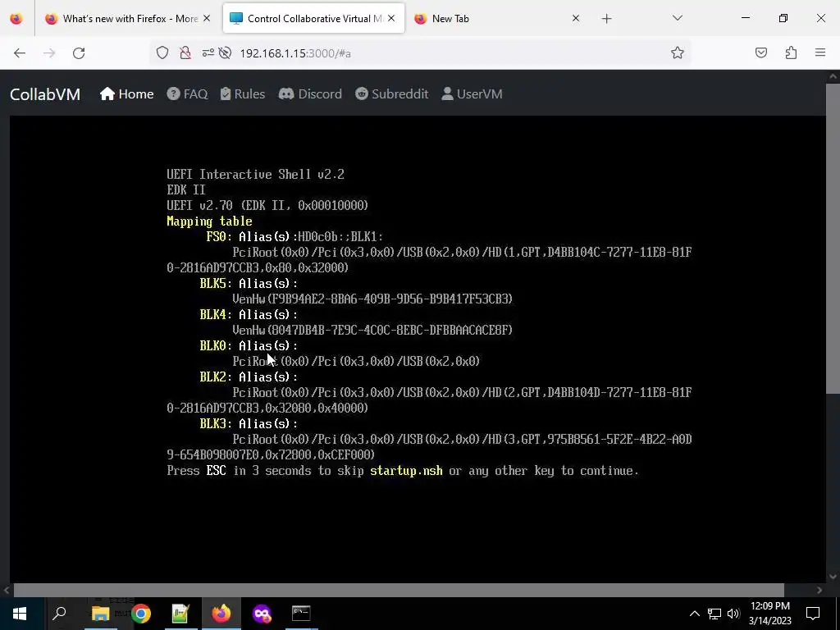Viewport: 840px width, 630px height.
Task: Close the What's new with Firefox tab
Action: pyautogui.click(x=207, y=18)
